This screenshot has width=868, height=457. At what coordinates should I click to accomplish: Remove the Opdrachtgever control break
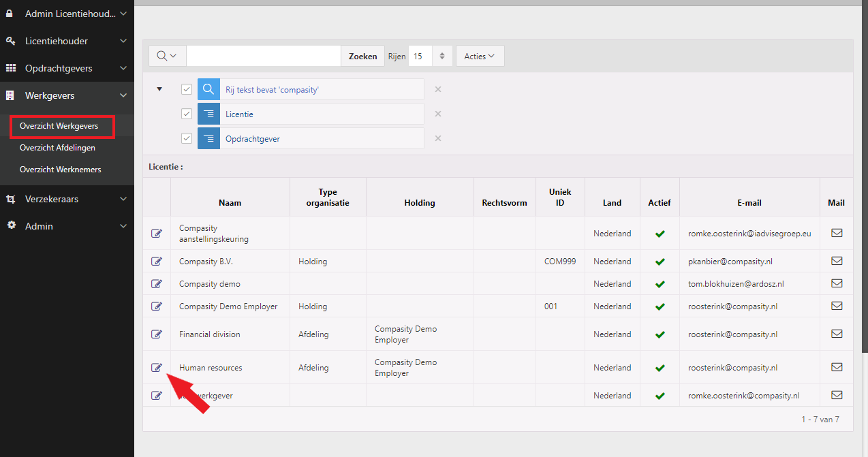coord(438,138)
